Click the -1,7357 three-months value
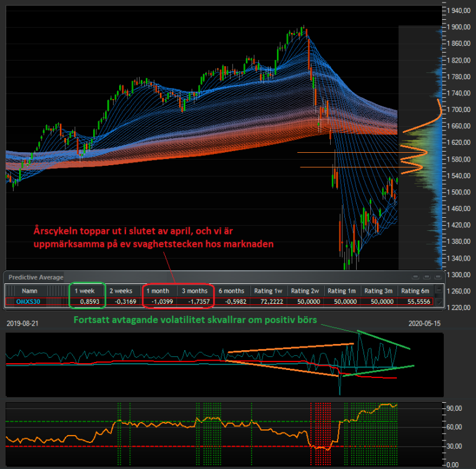The height and width of the screenshot is (469, 476). (x=199, y=301)
